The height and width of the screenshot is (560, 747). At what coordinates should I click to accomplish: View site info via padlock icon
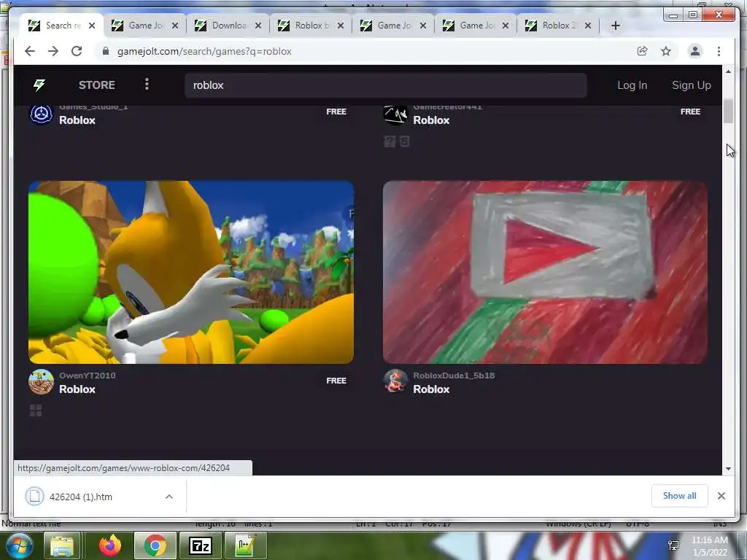(x=105, y=51)
